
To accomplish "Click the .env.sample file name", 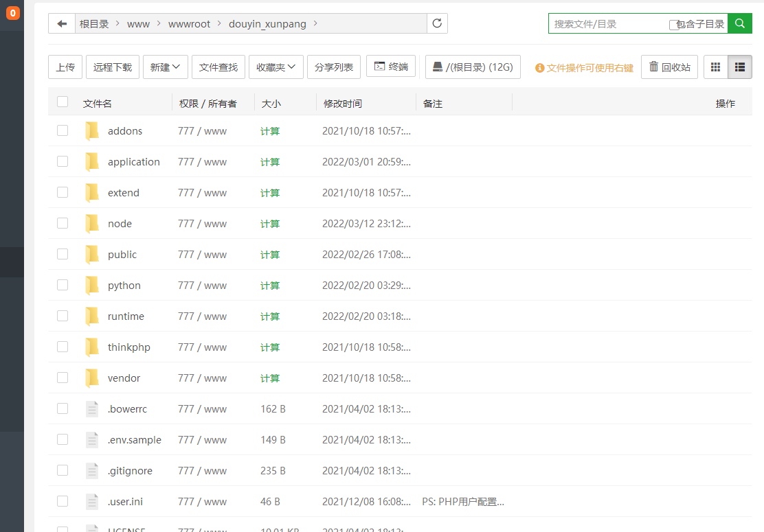I will pyautogui.click(x=135, y=440).
